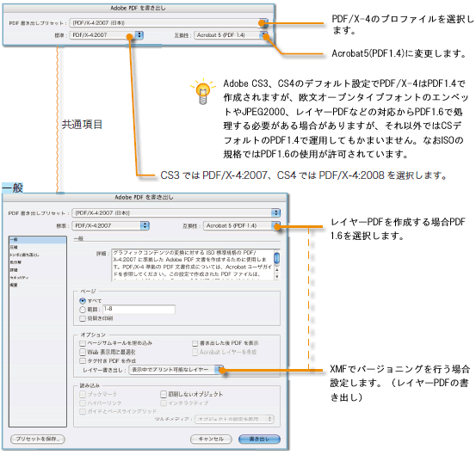Enable 印刷しないオブジェクト checkbox
The image size is (476, 455).
[x=164, y=394]
